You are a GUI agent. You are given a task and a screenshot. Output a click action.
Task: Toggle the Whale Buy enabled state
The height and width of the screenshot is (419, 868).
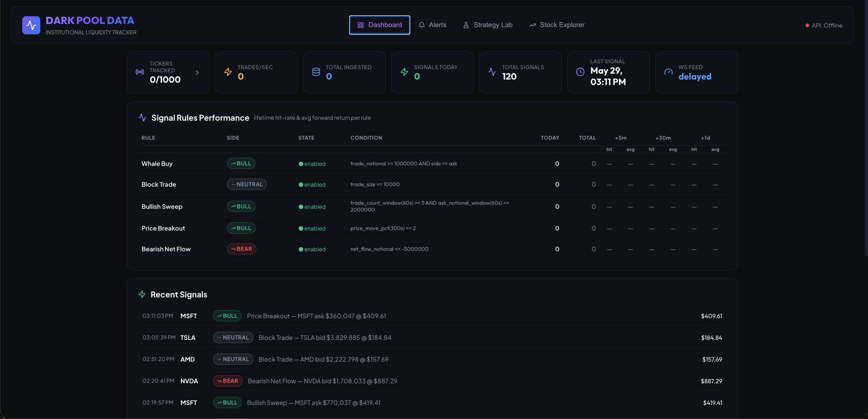(312, 164)
